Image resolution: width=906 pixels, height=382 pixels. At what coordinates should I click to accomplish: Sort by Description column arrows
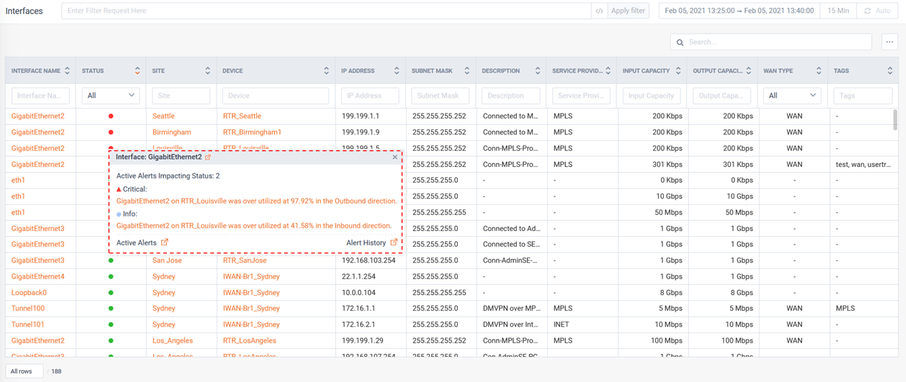(x=537, y=71)
